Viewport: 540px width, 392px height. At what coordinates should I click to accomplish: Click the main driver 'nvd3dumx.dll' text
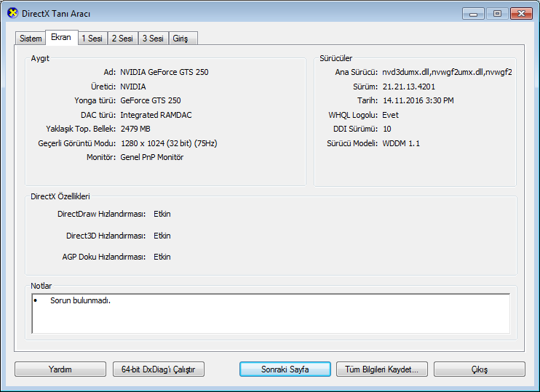[x=405, y=72]
